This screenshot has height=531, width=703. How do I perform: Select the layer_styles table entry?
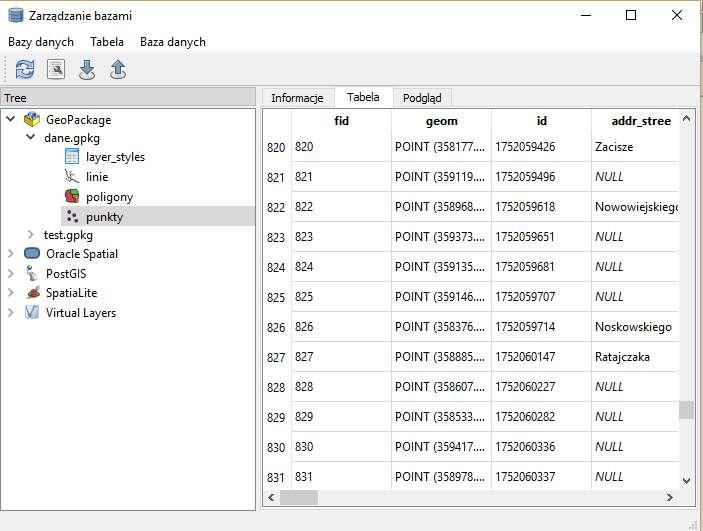[x=115, y=157]
